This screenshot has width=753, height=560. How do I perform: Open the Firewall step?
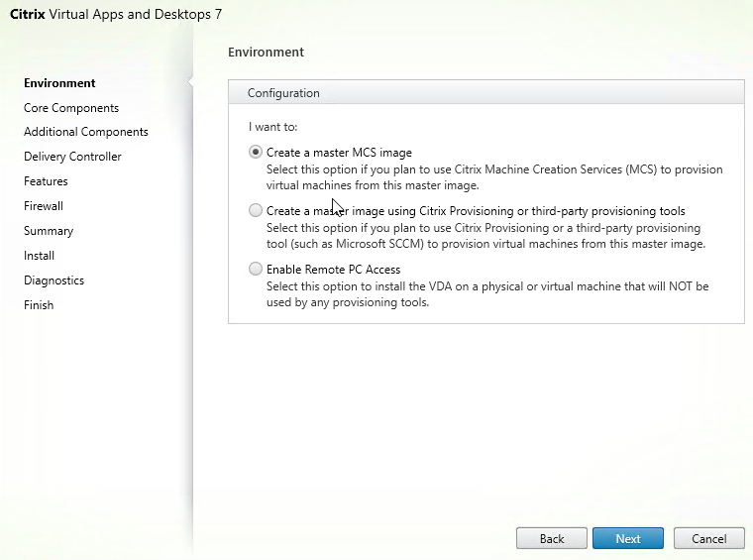click(x=44, y=206)
